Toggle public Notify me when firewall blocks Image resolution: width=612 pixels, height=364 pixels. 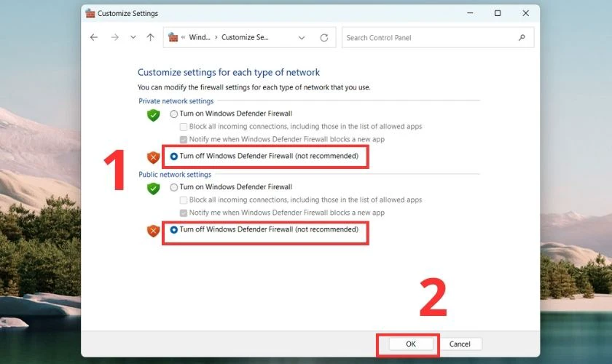point(184,213)
